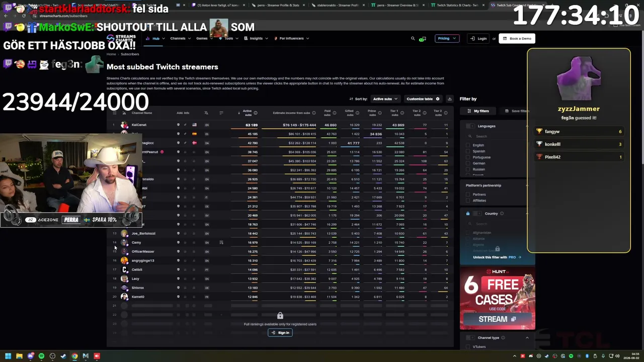Click the info icon beside Tier 2 subs header

[x=424, y=113]
